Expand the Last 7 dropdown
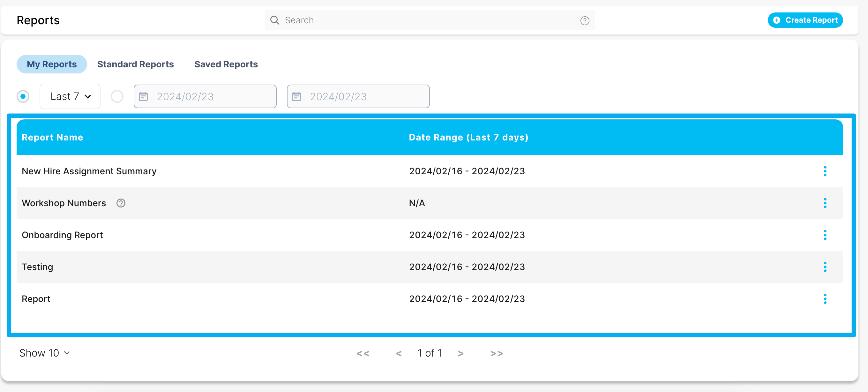The width and height of the screenshot is (868, 392). pyautogui.click(x=70, y=97)
